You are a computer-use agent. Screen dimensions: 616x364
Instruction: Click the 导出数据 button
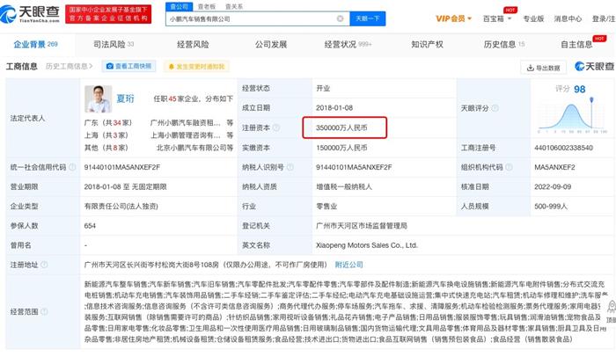[544, 68]
